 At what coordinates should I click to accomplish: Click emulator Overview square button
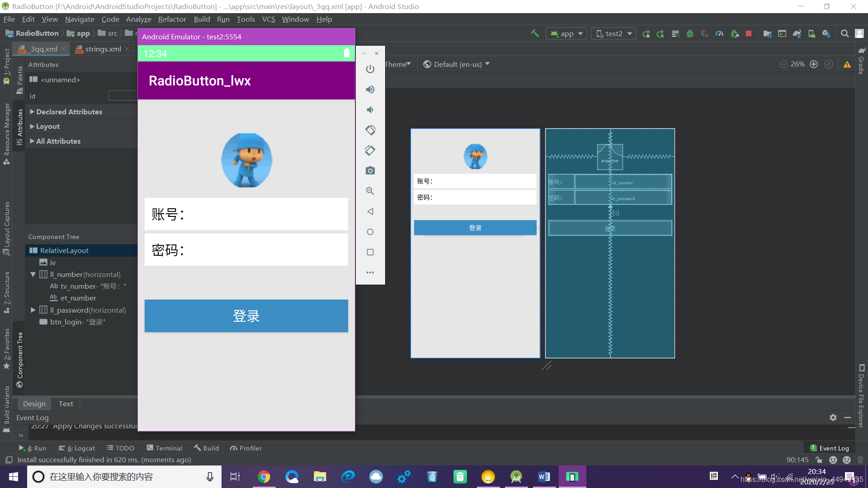(x=370, y=252)
